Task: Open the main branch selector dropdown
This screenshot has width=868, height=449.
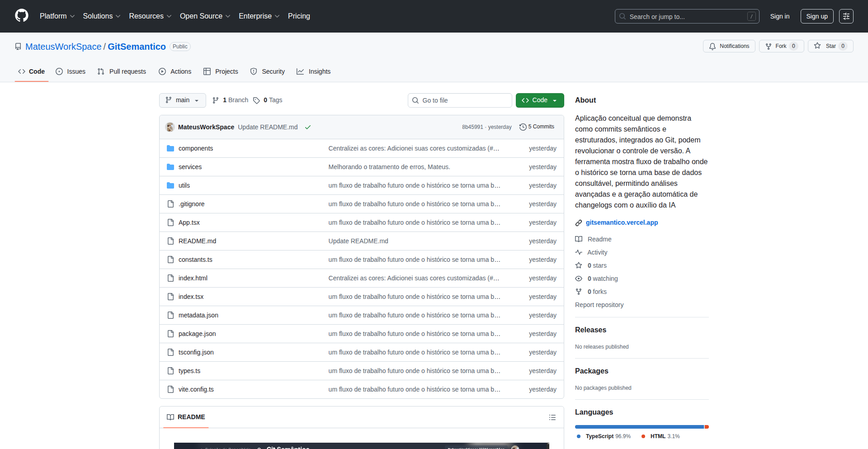Action: coord(182,100)
